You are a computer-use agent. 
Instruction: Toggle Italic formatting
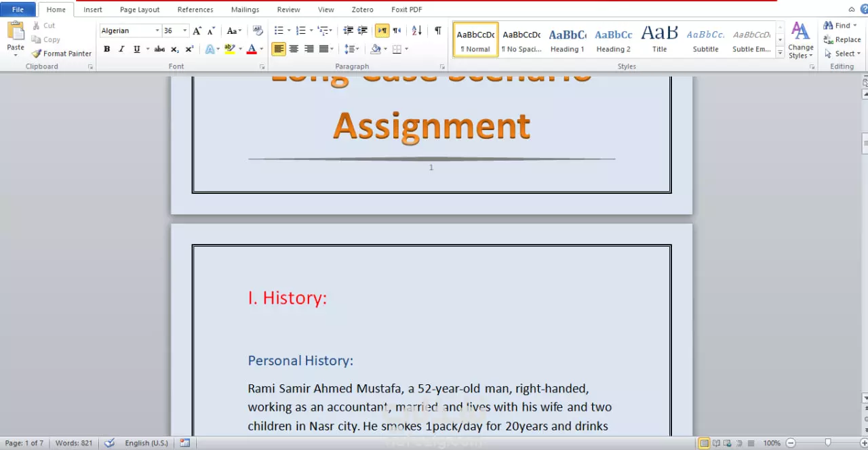point(121,49)
